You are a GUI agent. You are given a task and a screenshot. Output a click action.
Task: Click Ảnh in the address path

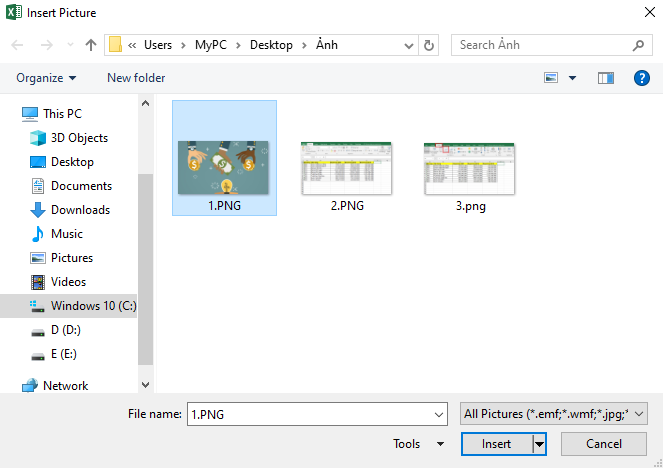326,45
